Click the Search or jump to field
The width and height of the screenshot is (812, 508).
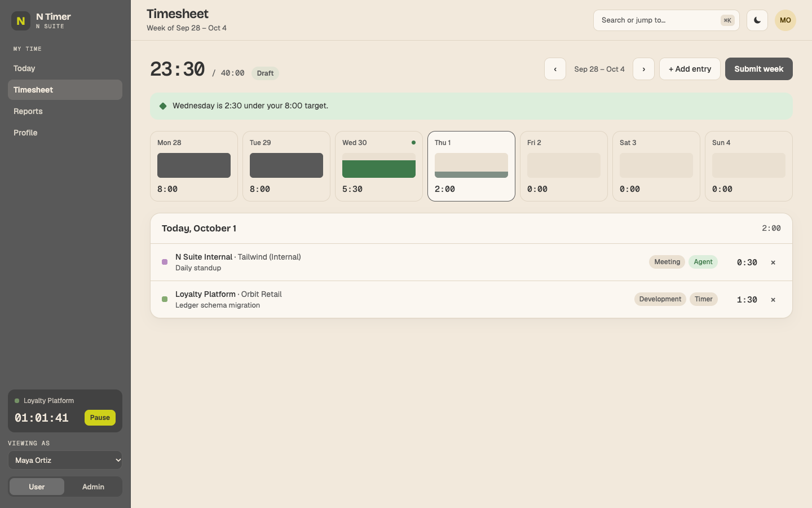tap(667, 20)
